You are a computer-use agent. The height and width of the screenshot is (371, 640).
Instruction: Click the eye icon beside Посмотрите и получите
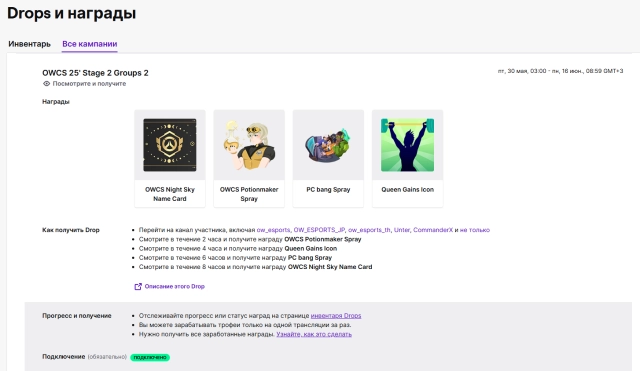tap(47, 84)
